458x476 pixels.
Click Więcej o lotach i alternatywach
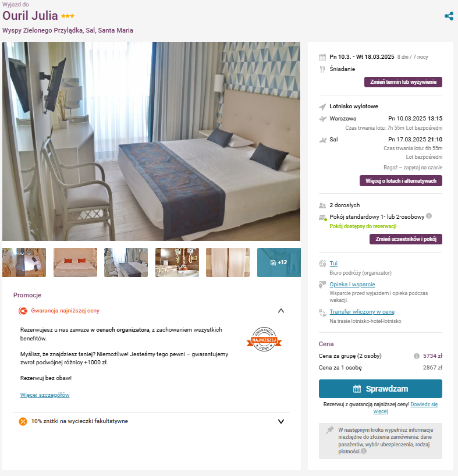tap(400, 180)
